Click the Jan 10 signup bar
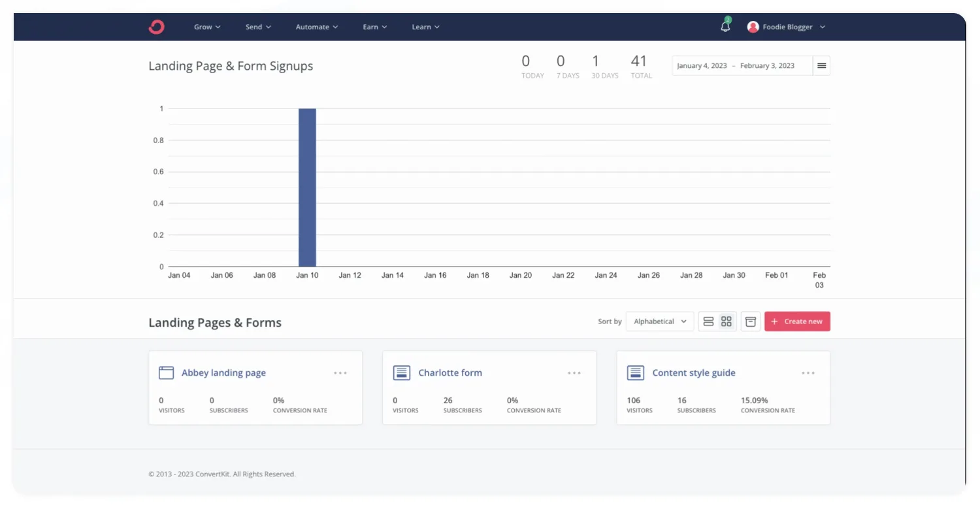This screenshot has height=511, width=980. click(307, 188)
